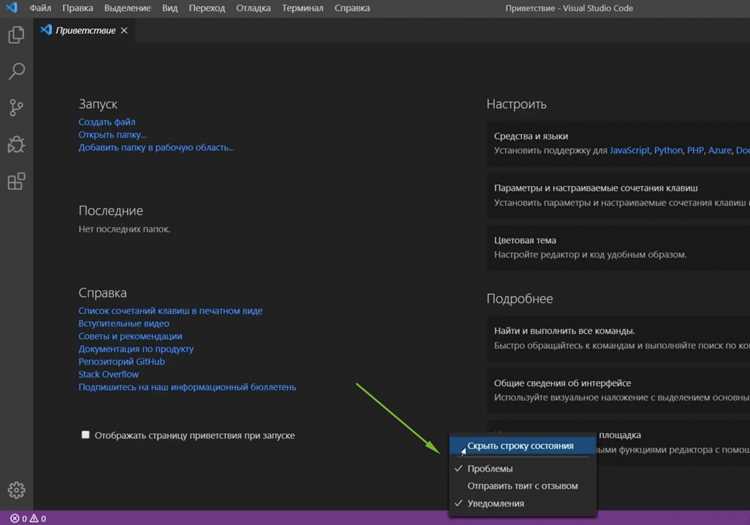Open Общие сведения об интерфейсе card
Image resolution: width=750 pixels, height=525 pixels.
pyautogui.click(x=618, y=390)
